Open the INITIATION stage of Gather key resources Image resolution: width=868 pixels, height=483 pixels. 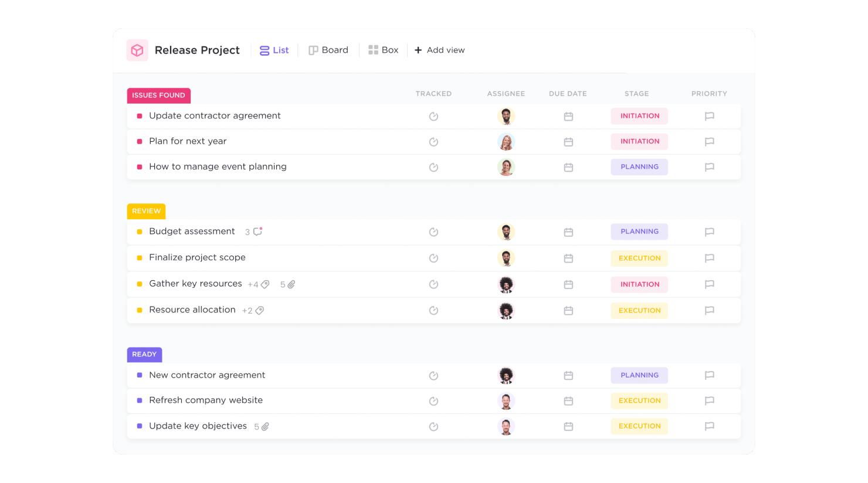(639, 284)
